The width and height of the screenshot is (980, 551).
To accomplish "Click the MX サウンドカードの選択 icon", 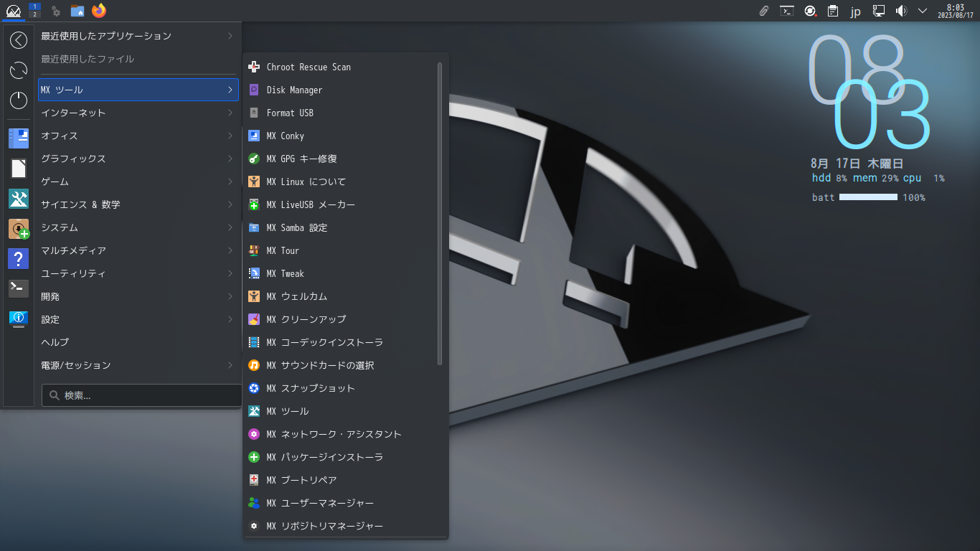I will [x=253, y=365].
